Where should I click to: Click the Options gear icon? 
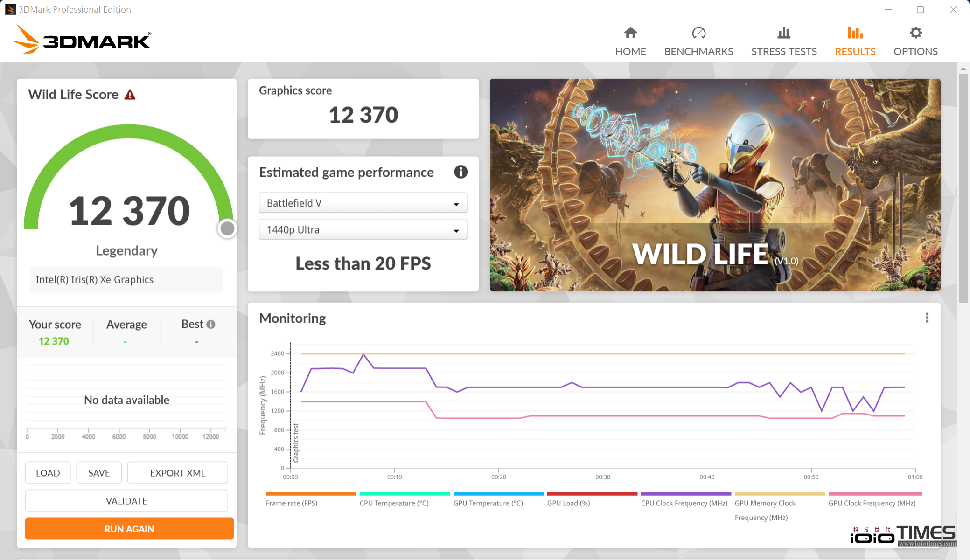tap(915, 33)
